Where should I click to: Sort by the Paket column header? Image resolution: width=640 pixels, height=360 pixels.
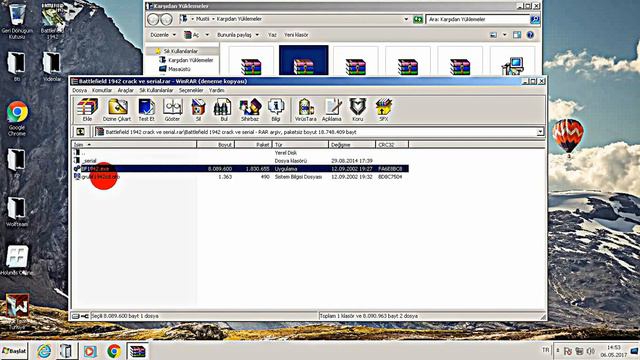tap(253, 144)
